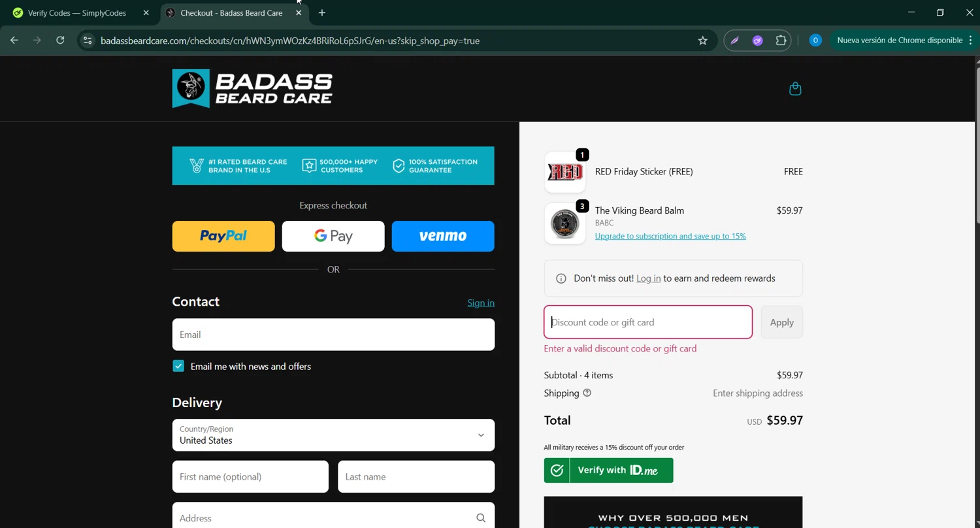The height and width of the screenshot is (528, 980).
Task: Toggle Email me with news and offers
Action: pos(178,366)
